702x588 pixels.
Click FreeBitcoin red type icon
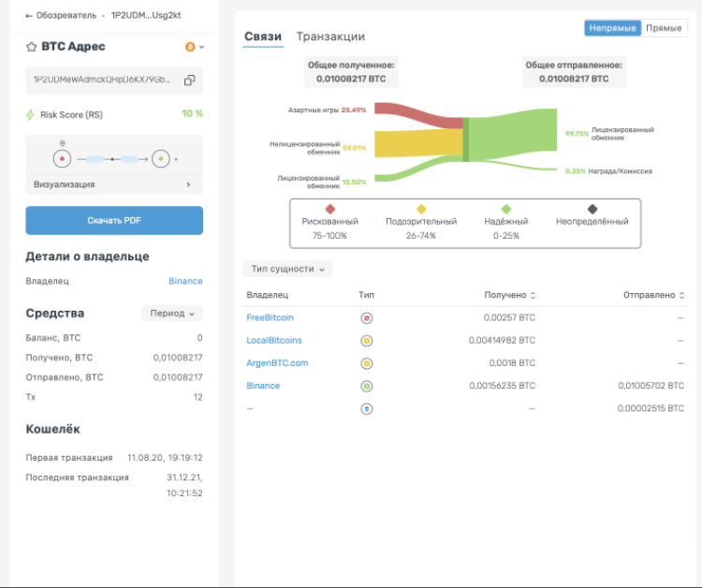pos(367,318)
